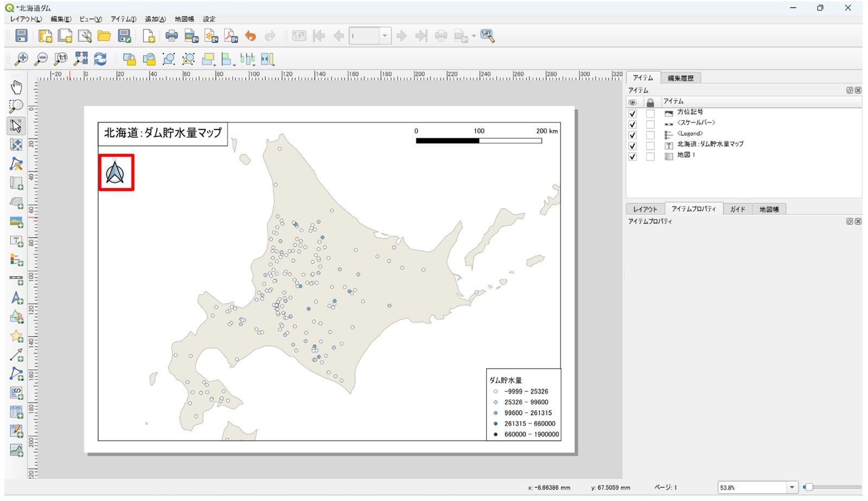Select the Pan layout hand tool
This screenshot has height=501, width=868.
(16, 87)
